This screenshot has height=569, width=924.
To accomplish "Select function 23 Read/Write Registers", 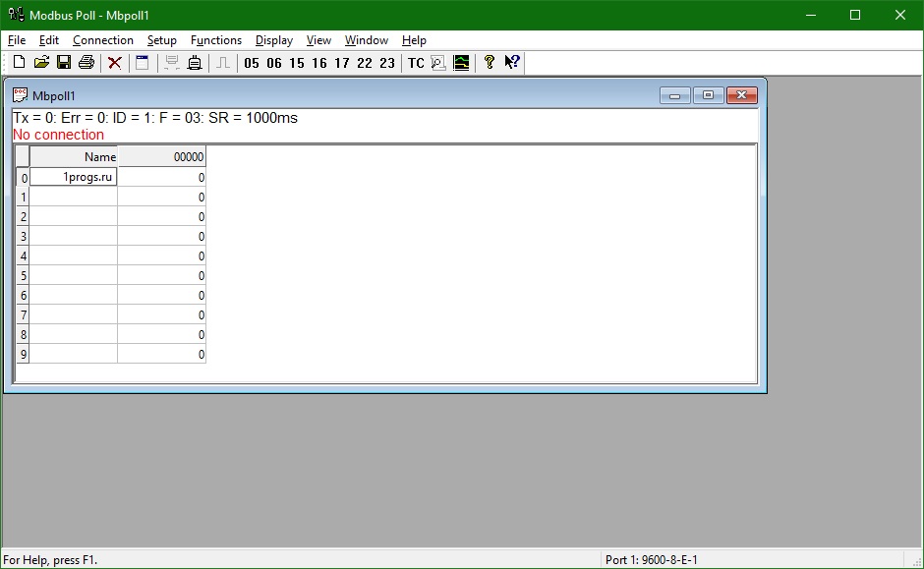I will [x=386, y=62].
